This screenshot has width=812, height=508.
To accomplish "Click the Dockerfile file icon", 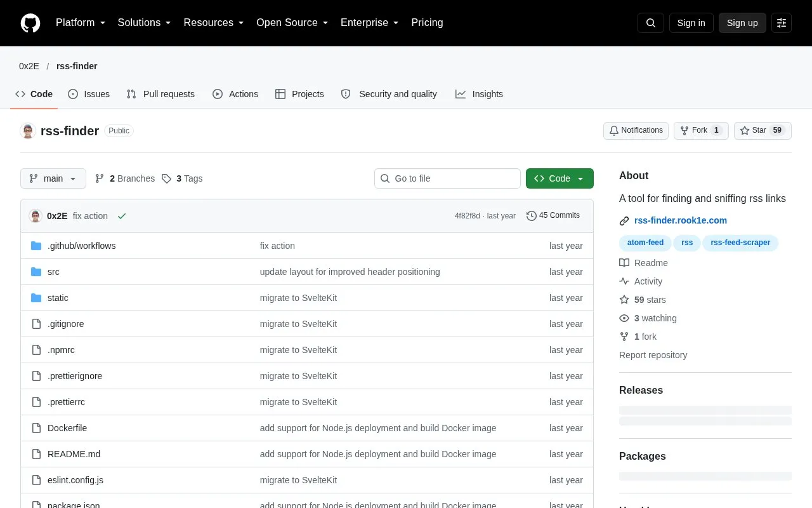I will 36,428.
